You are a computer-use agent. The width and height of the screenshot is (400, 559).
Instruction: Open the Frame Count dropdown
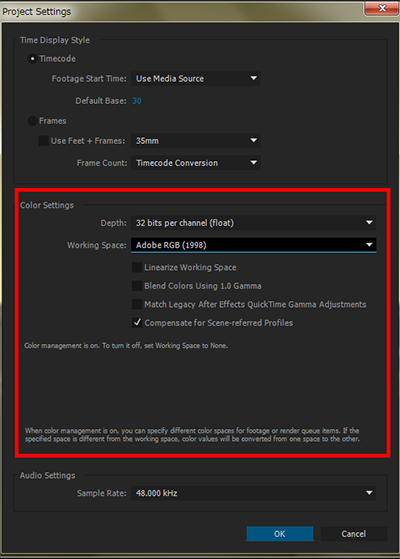(196, 163)
